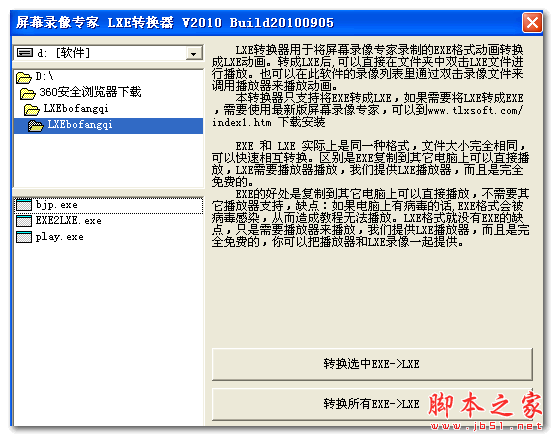Select the 360安全浏览器下载 folder name
This screenshot has height=437, width=554.
pos(90,92)
